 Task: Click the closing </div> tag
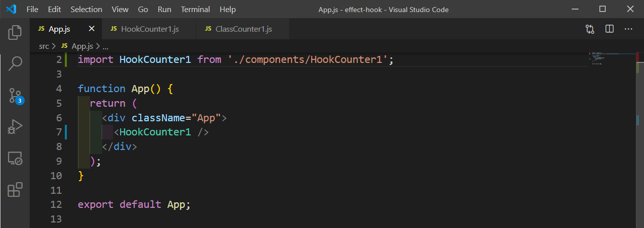(120, 147)
